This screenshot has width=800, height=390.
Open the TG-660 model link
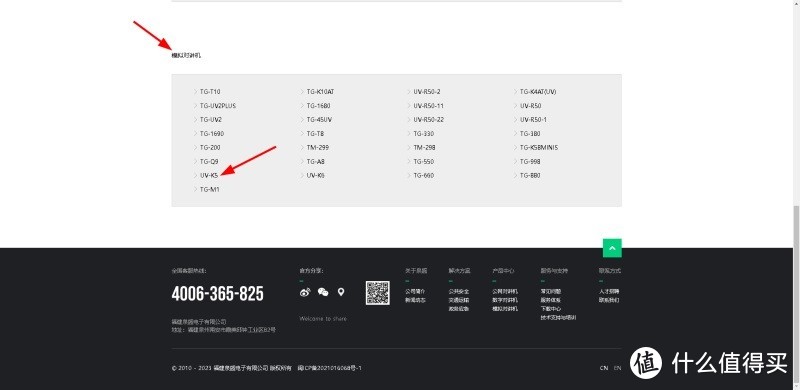click(424, 175)
